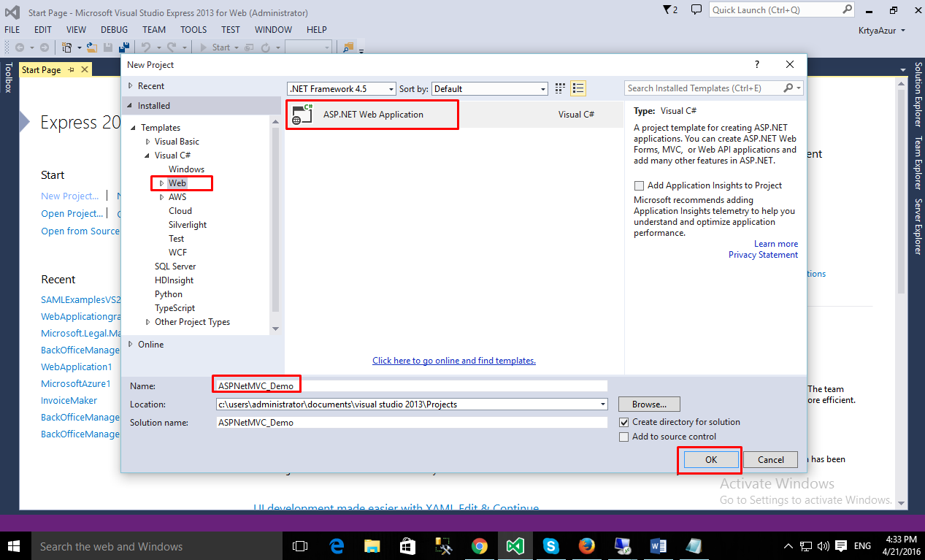Image resolution: width=925 pixels, height=560 pixels.
Task: Open Microsoft Word from the taskbar
Action: click(x=658, y=546)
